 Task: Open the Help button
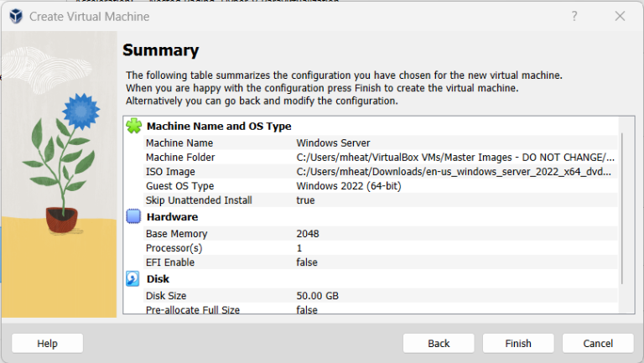47,343
